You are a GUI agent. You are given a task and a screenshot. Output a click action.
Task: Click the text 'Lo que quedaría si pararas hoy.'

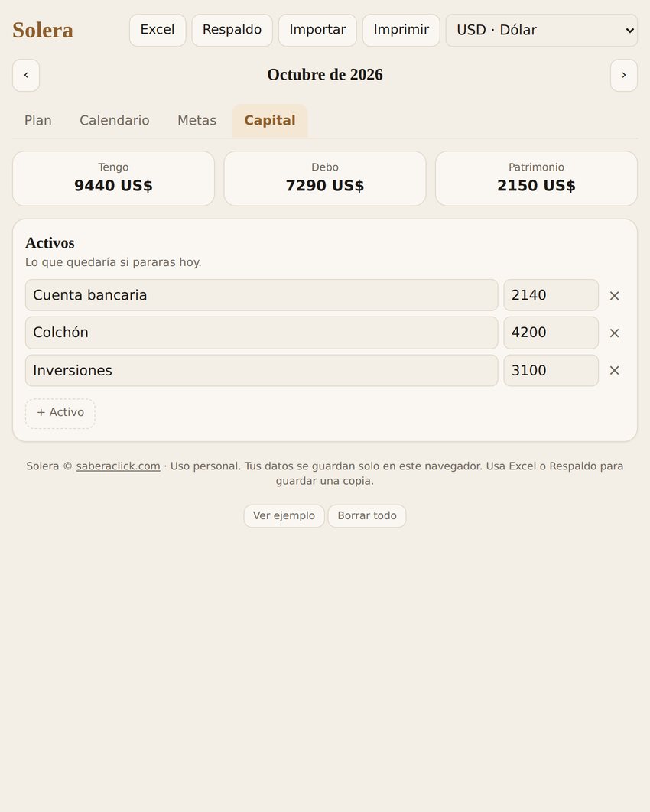point(113,262)
